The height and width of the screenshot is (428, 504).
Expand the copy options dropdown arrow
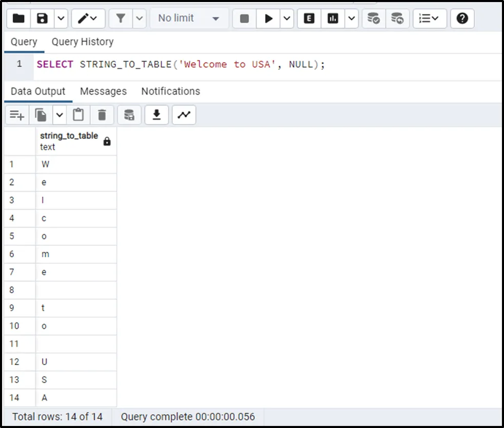pyautogui.click(x=59, y=115)
